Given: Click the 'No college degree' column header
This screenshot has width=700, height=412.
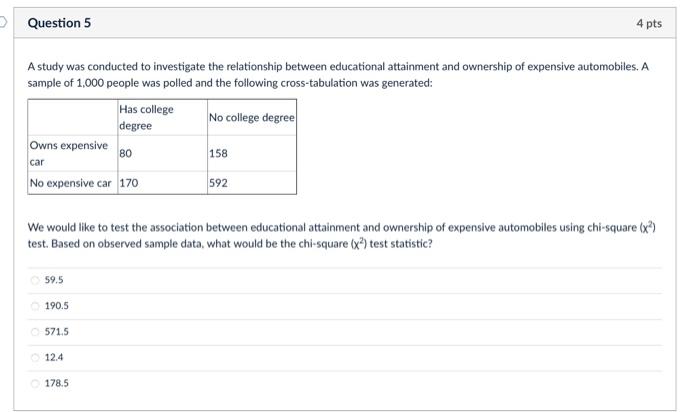Looking at the screenshot, I should tap(252, 117).
